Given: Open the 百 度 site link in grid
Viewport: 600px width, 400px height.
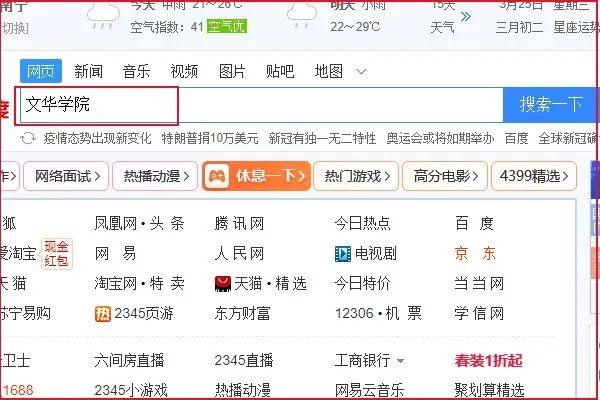Looking at the screenshot, I should (x=474, y=223).
